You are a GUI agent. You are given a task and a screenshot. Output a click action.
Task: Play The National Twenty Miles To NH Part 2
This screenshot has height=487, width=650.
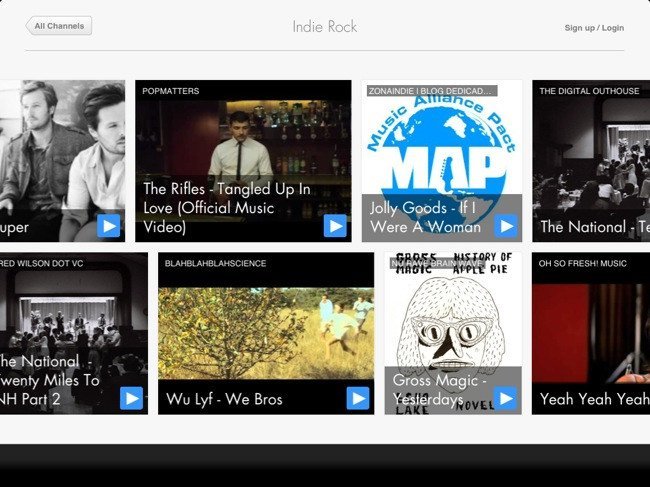tap(131, 398)
